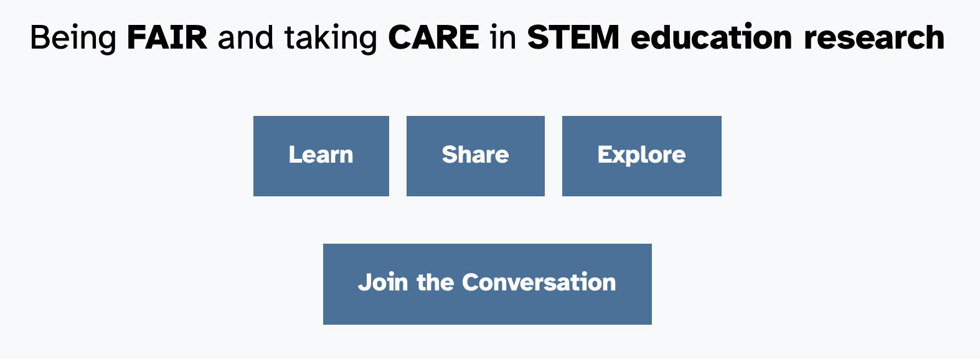Click the word Join on the bottom button
The image size is (980, 359).
pos(382,283)
